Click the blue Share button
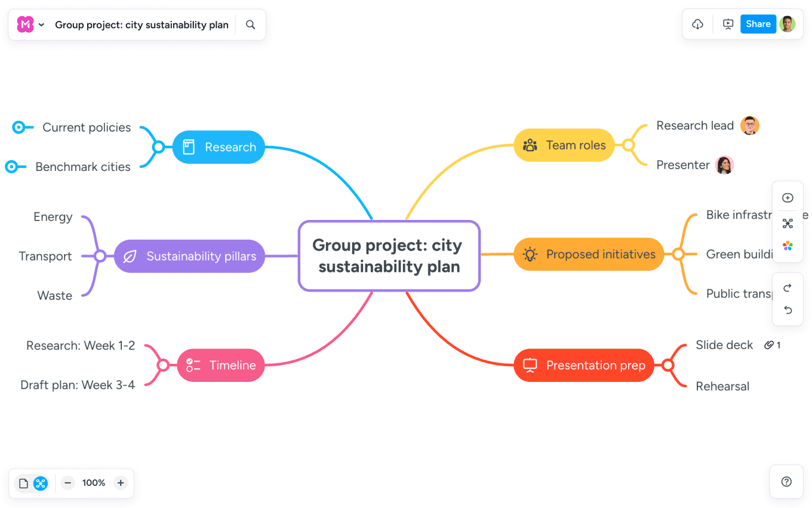This screenshot has width=812, height=508. [758, 25]
